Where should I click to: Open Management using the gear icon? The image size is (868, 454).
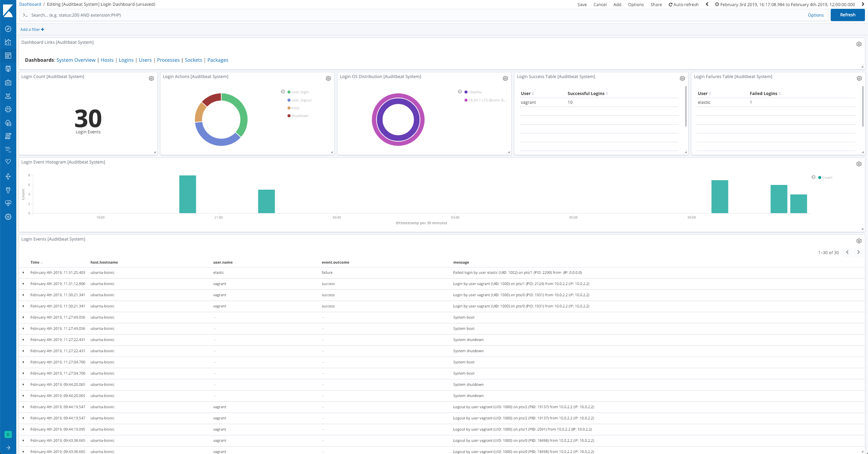point(8,217)
